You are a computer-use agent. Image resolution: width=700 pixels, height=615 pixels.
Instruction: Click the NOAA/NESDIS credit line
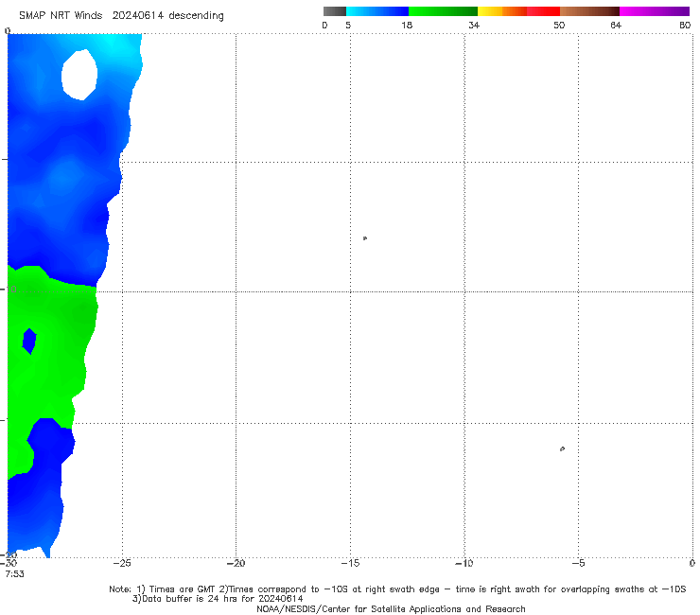391,608
